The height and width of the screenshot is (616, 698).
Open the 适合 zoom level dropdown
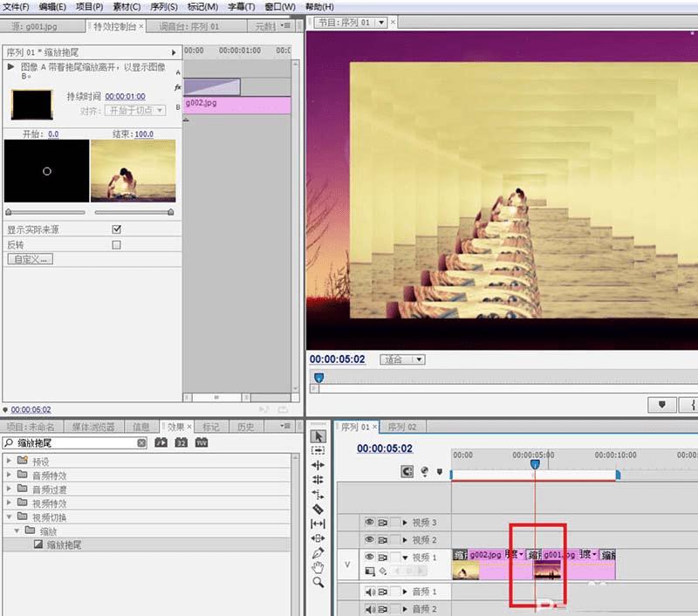point(403,359)
